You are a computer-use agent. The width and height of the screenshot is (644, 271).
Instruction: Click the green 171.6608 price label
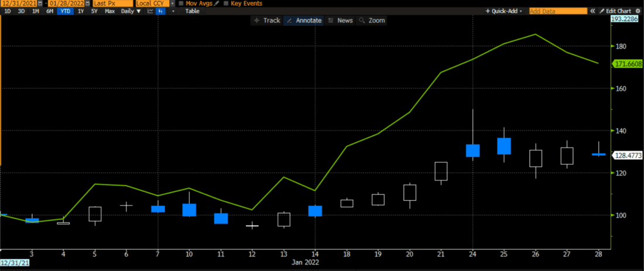coord(628,64)
